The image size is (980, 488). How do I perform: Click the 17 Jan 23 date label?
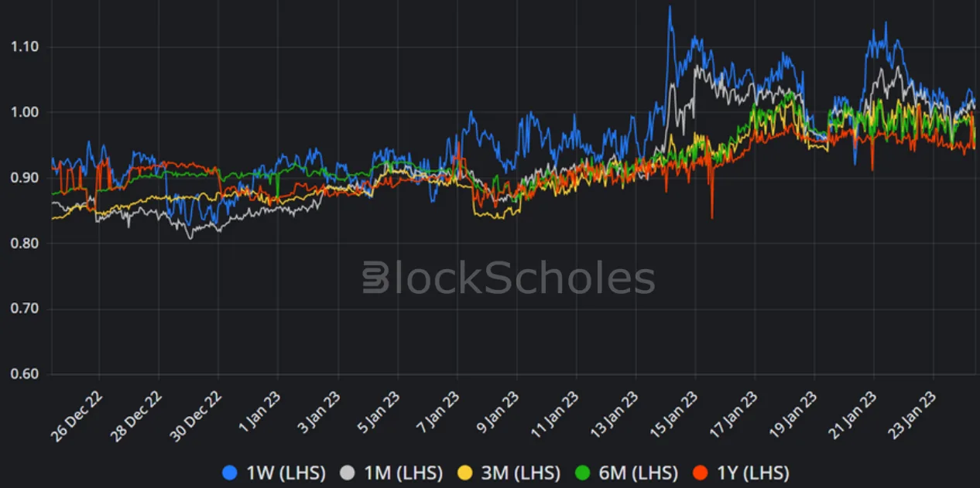733,413
